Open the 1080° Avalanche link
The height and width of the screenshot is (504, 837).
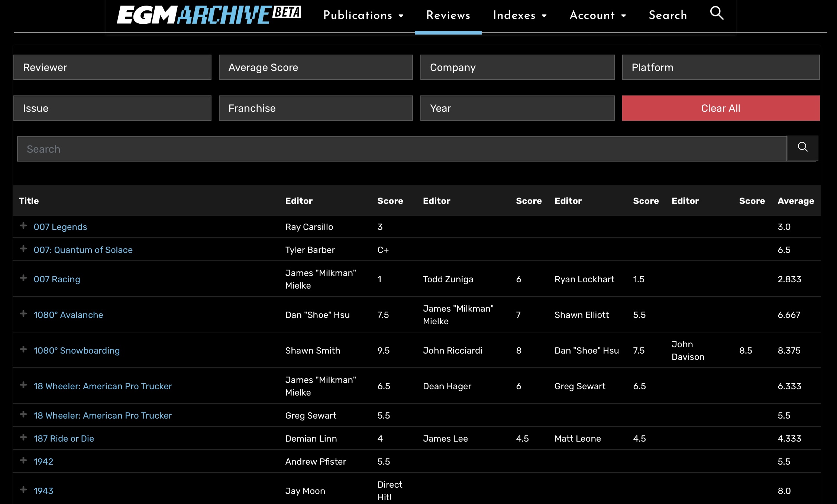pyautogui.click(x=68, y=315)
